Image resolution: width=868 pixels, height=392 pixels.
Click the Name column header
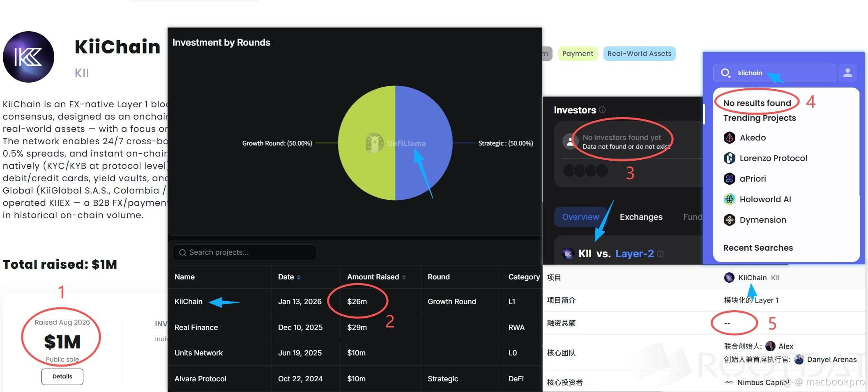[184, 277]
